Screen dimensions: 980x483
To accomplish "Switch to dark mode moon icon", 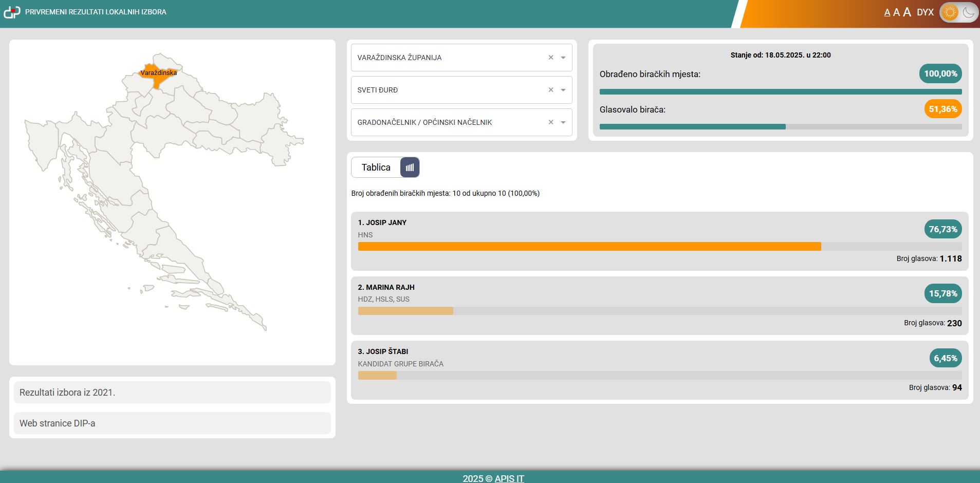I will click(968, 12).
